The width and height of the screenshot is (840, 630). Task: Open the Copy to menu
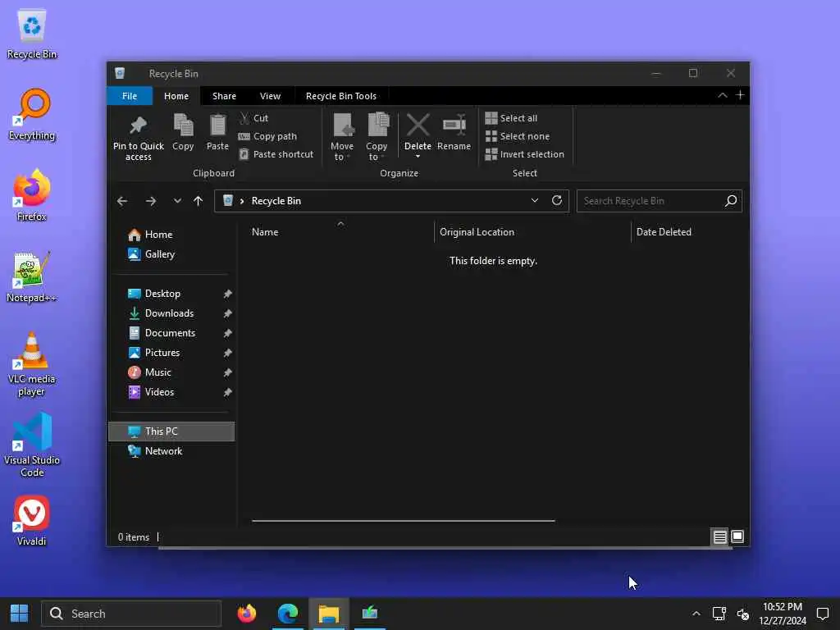point(377,137)
